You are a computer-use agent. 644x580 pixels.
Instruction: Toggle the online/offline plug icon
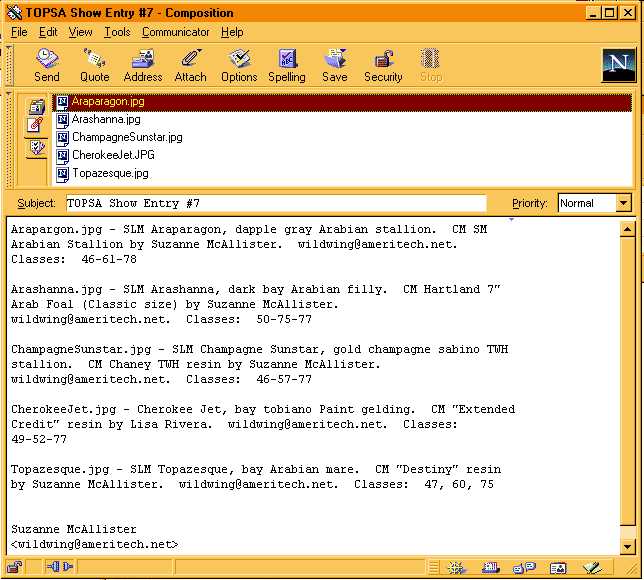pos(60,567)
